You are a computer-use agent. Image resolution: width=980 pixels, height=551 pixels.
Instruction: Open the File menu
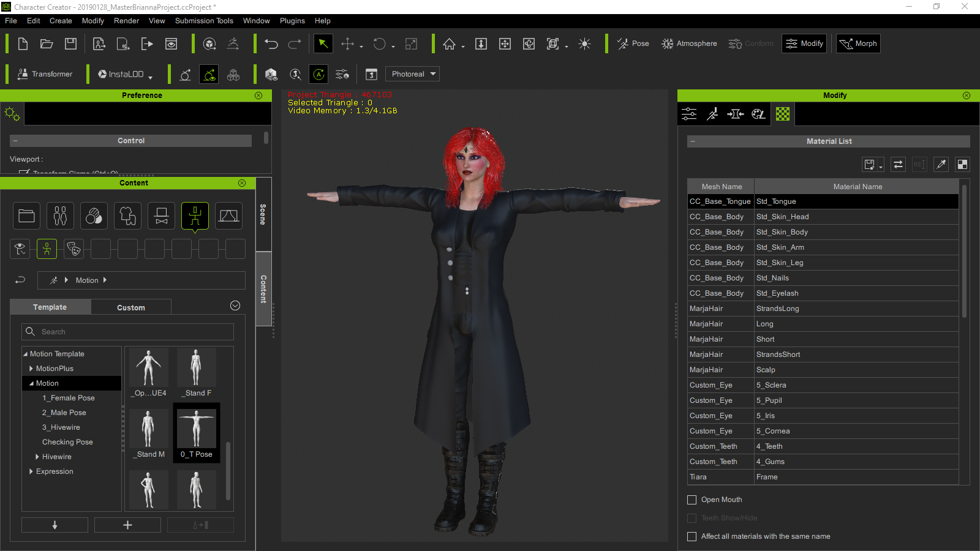[11, 21]
